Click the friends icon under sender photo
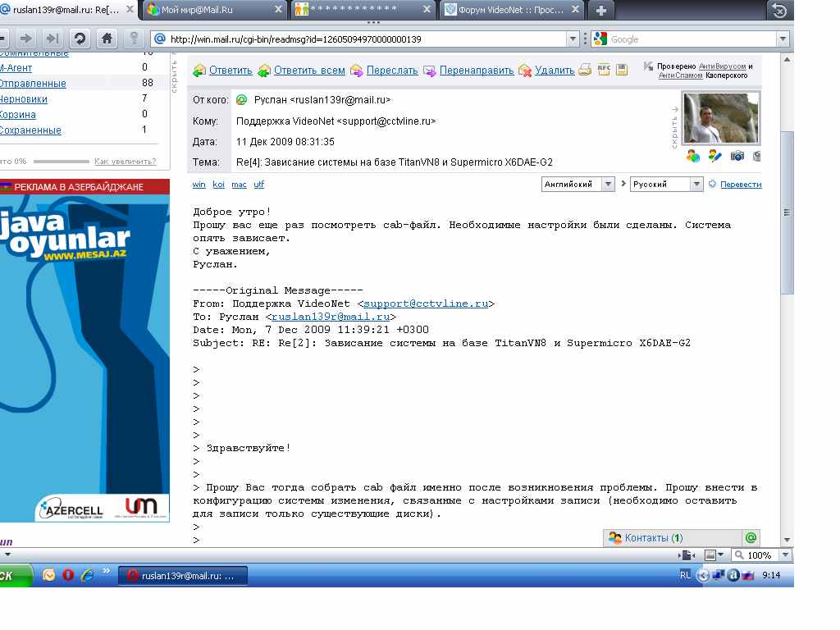Screen dimensions: 840x630 [x=692, y=156]
